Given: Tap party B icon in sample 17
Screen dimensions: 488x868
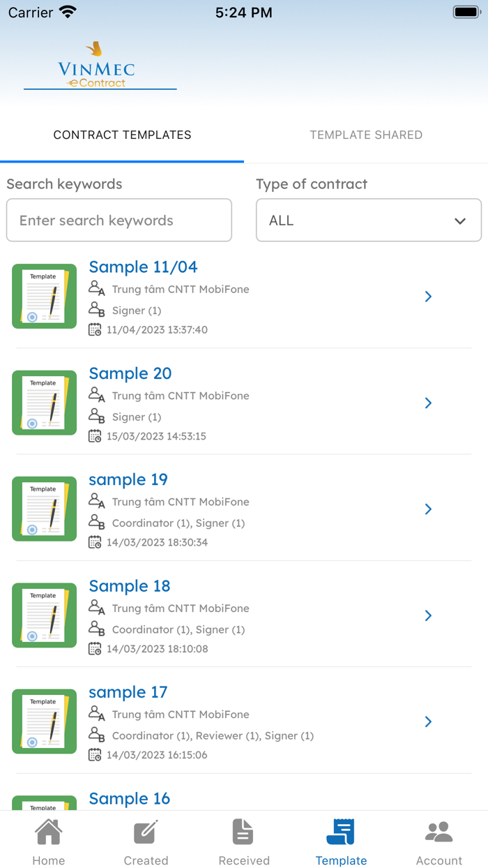Looking at the screenshot, I should click(x=96, y=735).
